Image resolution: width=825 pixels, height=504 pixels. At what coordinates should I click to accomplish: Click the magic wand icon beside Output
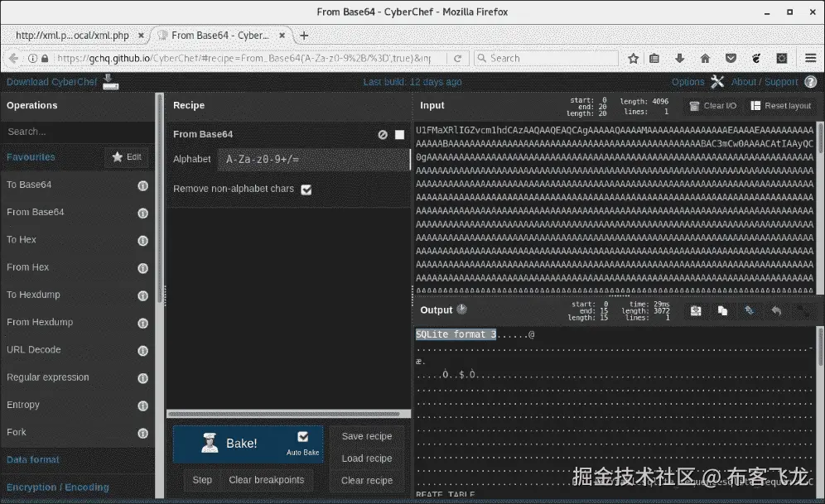coord(462,310)
